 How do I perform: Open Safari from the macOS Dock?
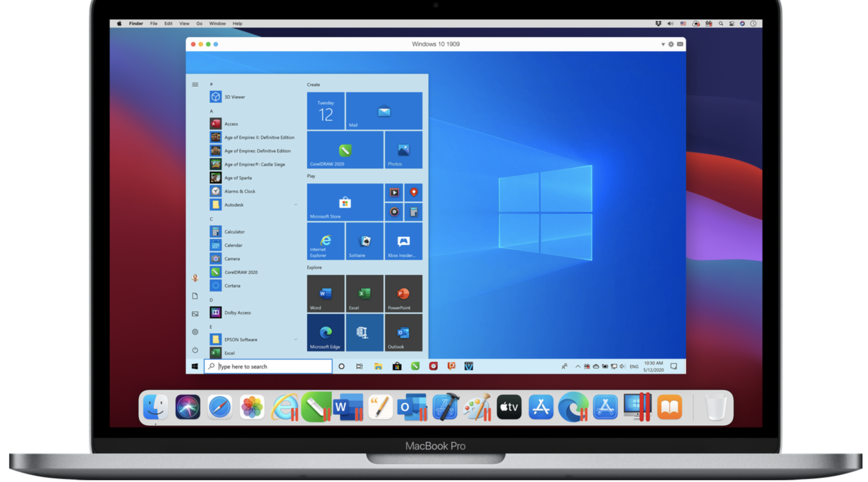coord(220,407)
